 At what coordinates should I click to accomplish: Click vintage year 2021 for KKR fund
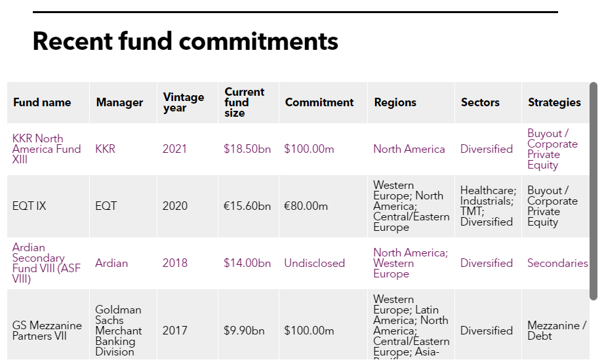[x=174, y=149]
